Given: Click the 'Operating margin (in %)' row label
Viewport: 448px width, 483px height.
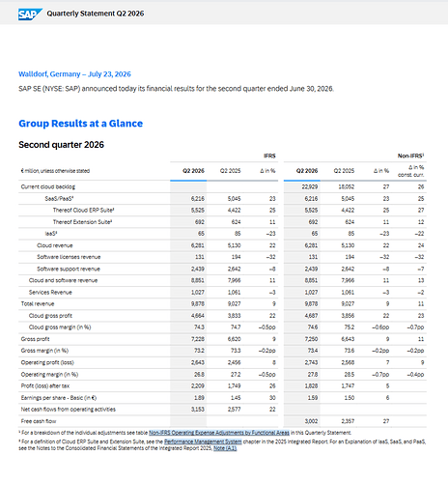Looking at the screenshot, I should pos(49,374).
